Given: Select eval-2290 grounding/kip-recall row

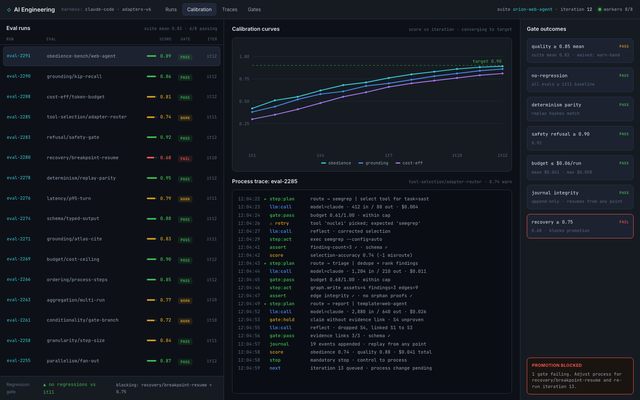Looking at the screenshot, I should coord(111,76).
